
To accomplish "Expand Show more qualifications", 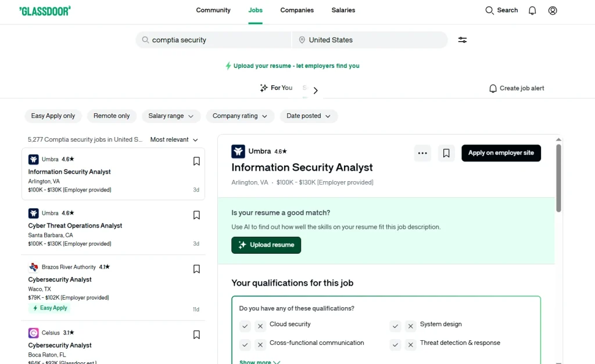I will coord(260,362).
